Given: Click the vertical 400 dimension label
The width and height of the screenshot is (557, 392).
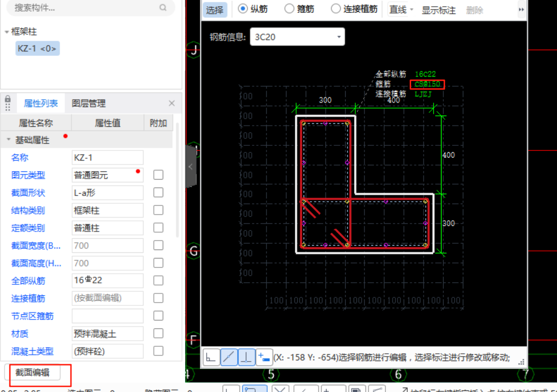Looking at the screenshot, I should 449,155.
